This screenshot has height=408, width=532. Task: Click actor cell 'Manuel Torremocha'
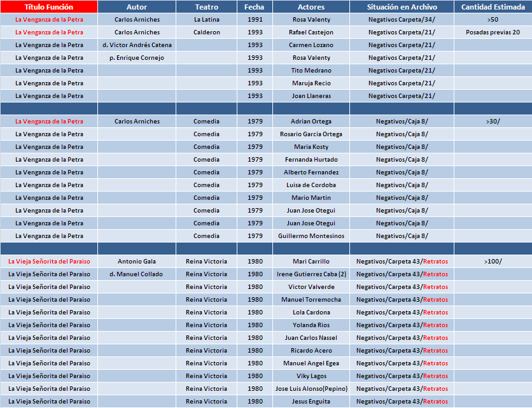point(311,300)
